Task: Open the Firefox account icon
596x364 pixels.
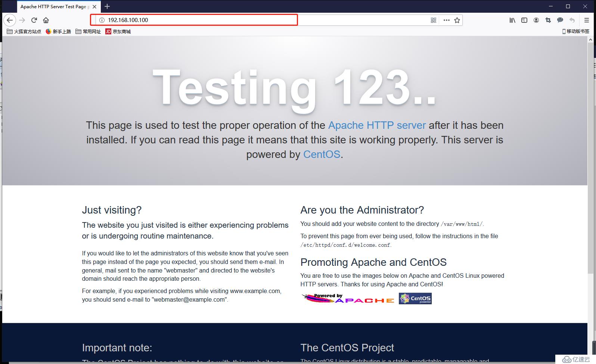Action: (536, 20)
